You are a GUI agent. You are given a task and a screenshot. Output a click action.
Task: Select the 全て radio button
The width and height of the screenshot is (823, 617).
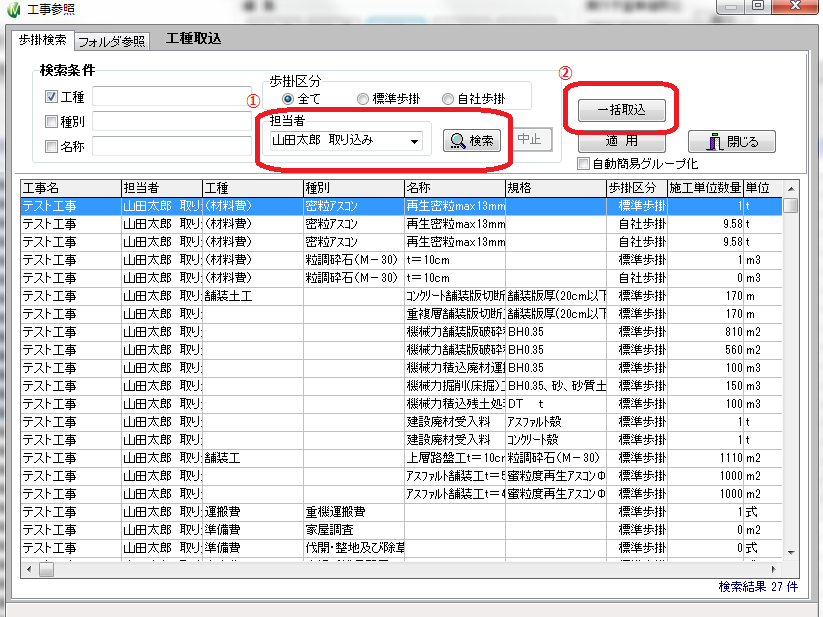(x=288, y=99)
